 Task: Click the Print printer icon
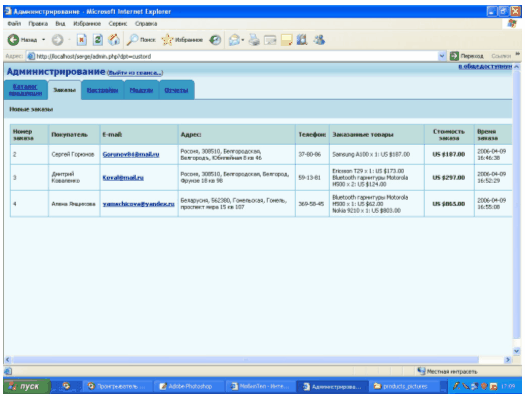click(254, 40)
